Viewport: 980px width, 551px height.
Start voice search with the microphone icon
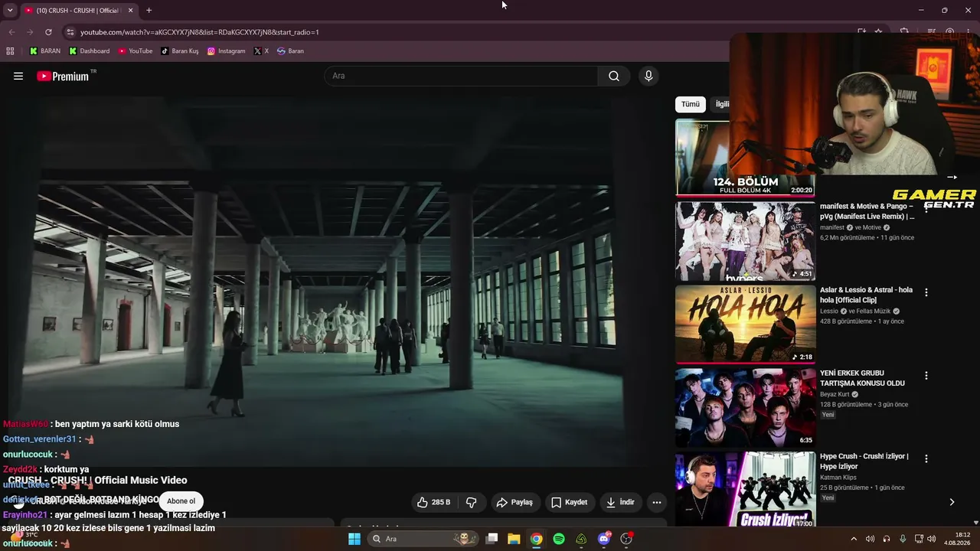tap(648, 76)
